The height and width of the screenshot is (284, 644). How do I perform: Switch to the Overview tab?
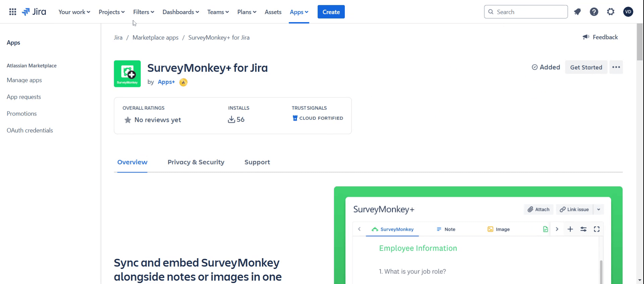(132, 162)
